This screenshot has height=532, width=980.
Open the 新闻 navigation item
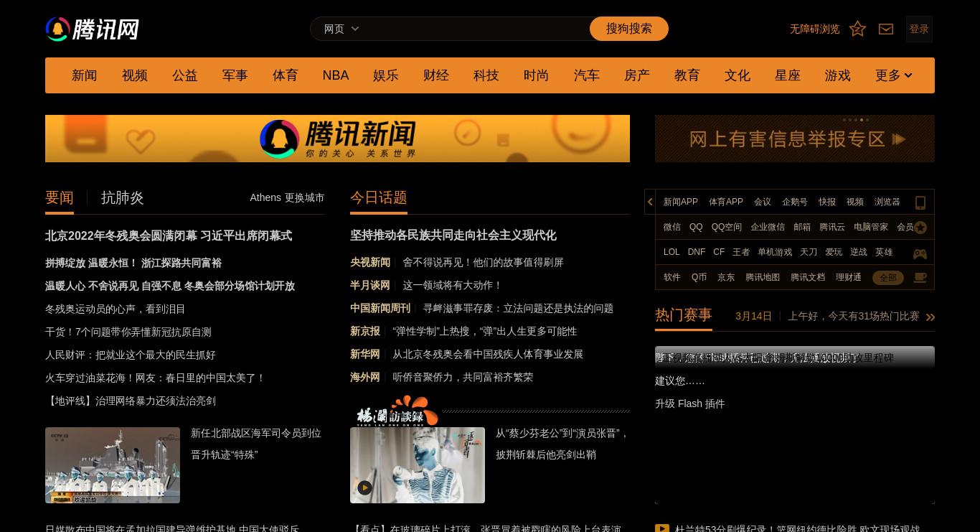(85, 75)
